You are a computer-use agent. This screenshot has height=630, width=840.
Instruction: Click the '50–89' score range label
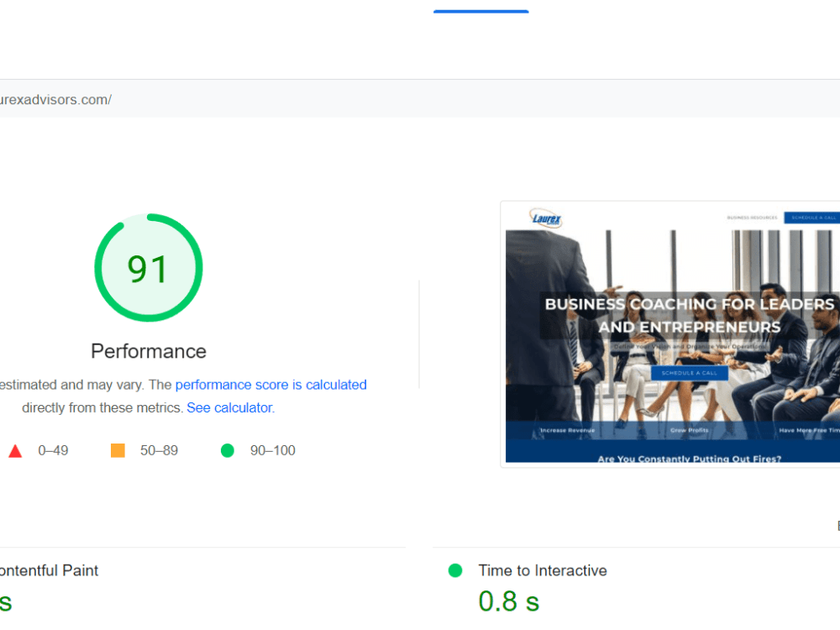coord(159,450)
